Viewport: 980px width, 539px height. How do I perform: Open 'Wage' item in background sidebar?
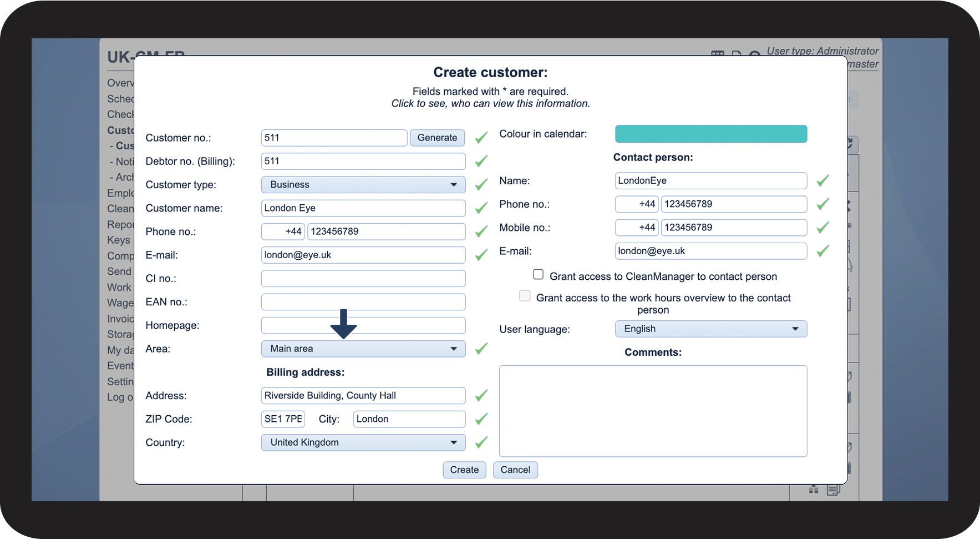(x=120, y=303)
